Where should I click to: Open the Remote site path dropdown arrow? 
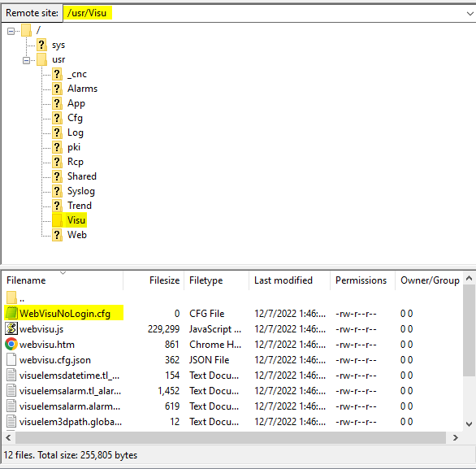click(x=470, y=13)
